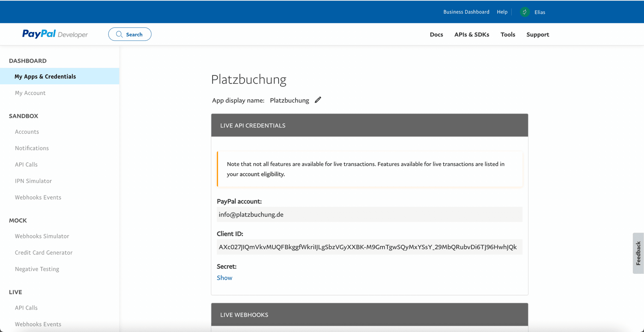Click Elias profile avatar icon

(x=525, y=12)
